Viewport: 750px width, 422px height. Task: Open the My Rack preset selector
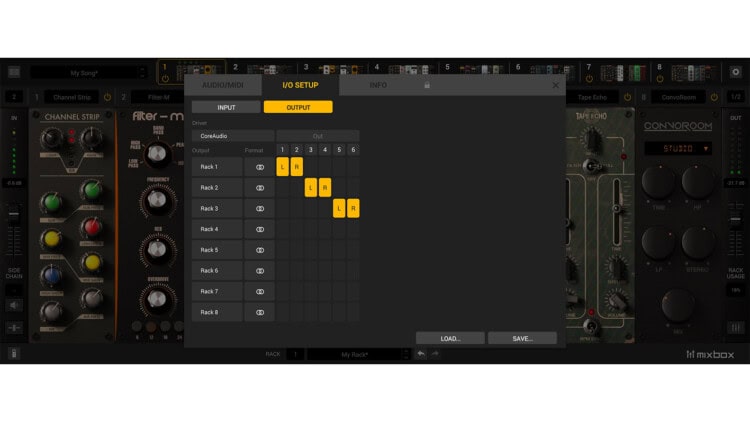(358, 355)
